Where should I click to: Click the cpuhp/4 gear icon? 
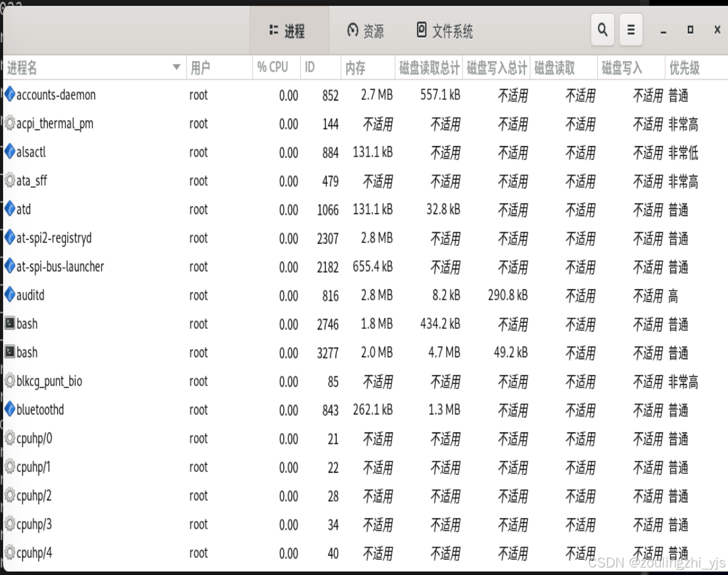click(x=10, y=552)
